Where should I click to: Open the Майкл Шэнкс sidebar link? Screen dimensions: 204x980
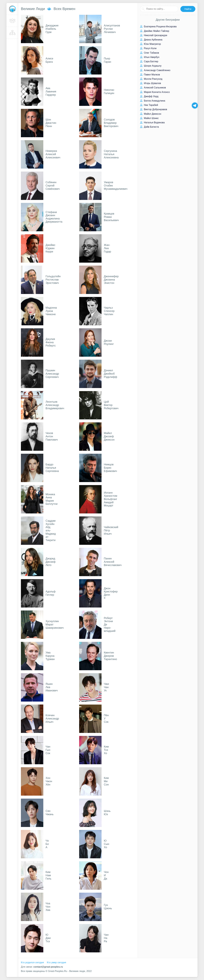click(x=151, y=118)
